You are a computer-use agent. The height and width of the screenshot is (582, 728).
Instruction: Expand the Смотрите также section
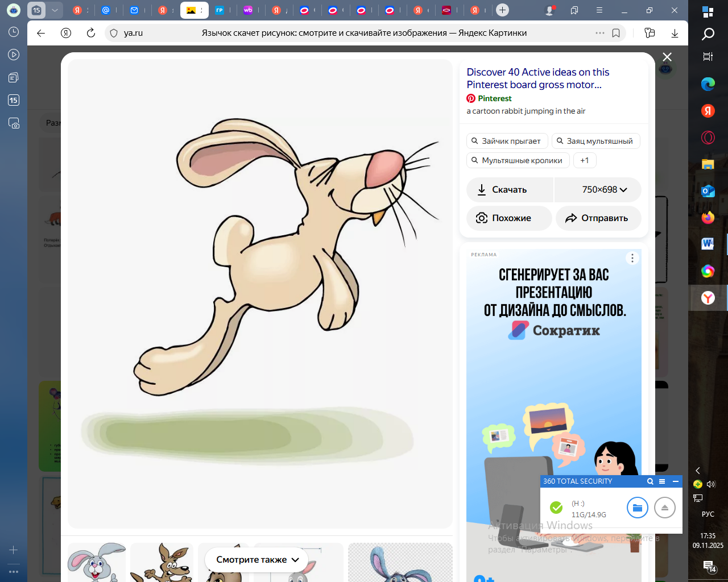coord(257,560)
